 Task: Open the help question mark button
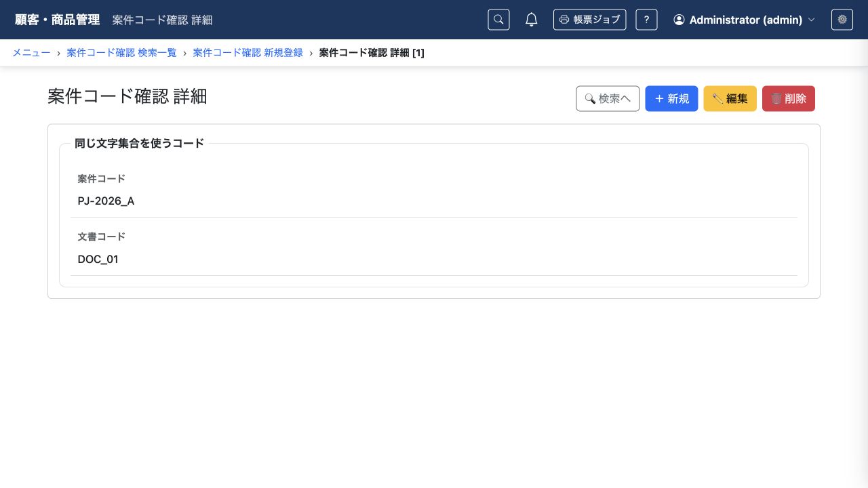[x=646, y=20]
